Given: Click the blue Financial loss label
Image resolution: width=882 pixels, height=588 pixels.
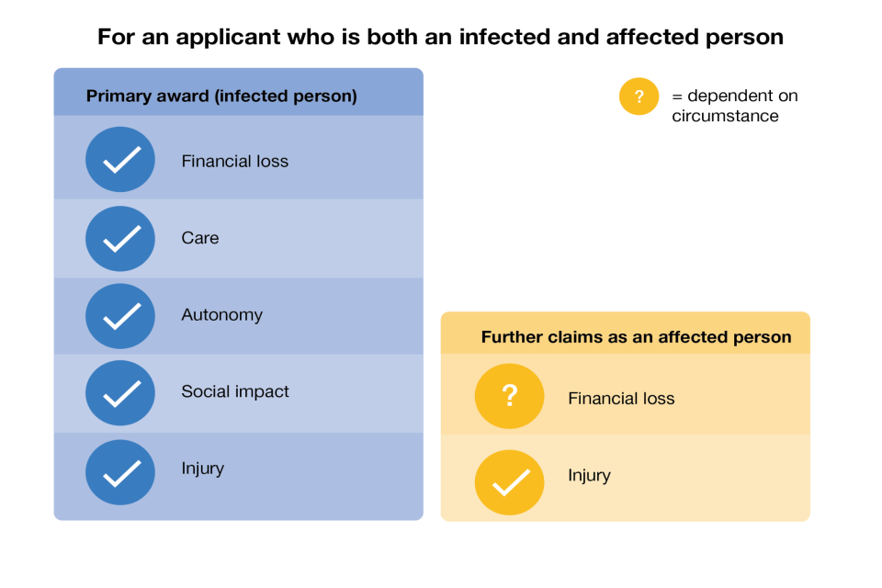Looking at the screenshot, I should coord(234,162).
